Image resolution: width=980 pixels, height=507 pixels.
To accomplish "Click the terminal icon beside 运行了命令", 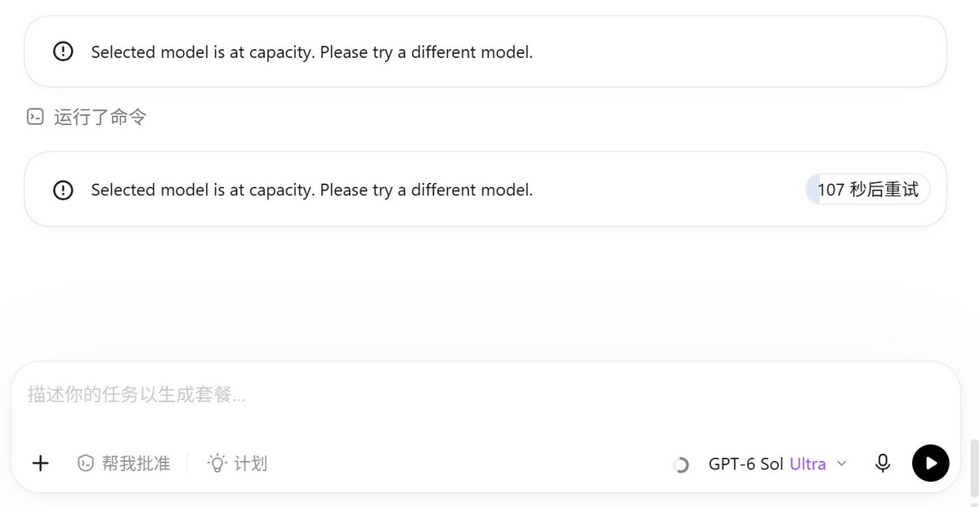I will point(35,117).
